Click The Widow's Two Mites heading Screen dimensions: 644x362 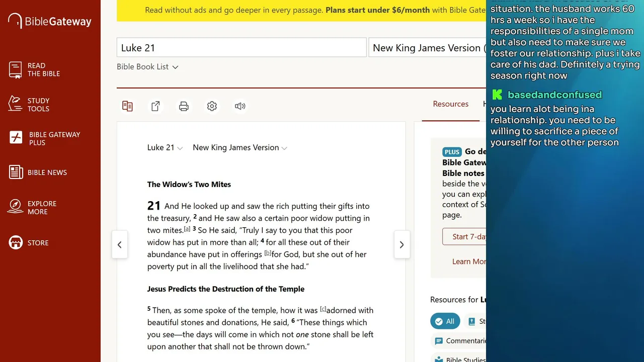(x=189, y=185)
